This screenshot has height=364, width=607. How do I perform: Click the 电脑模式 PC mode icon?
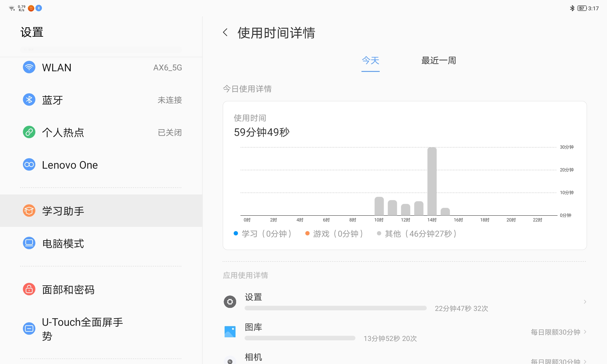click(x=29, y=243)
